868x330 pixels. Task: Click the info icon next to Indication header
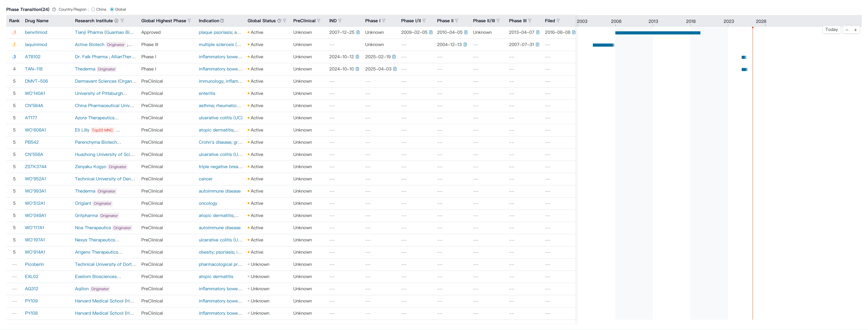pos(222,21)
